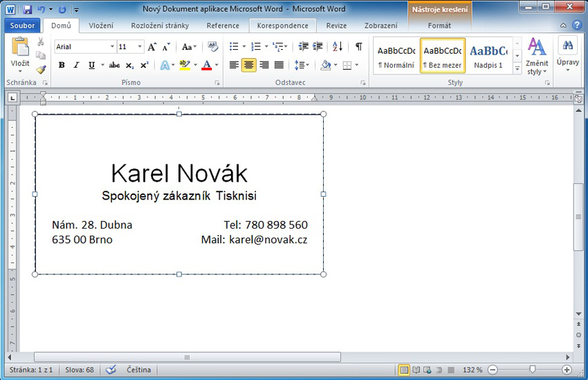
Task: Toggle Bold formatting
Action: point(61,65)
